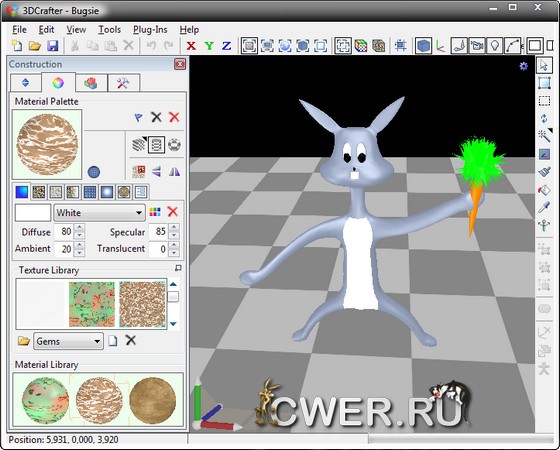Click the curve path toolbar icon
The height and width of the screenshot is (450, 560).
point(512,46)
